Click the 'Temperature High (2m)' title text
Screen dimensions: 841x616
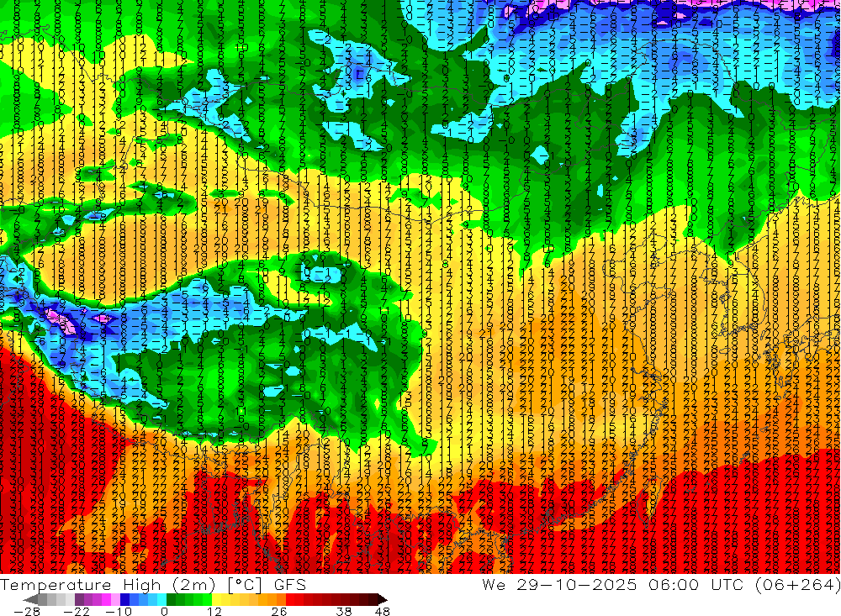[x=108, y=585]
